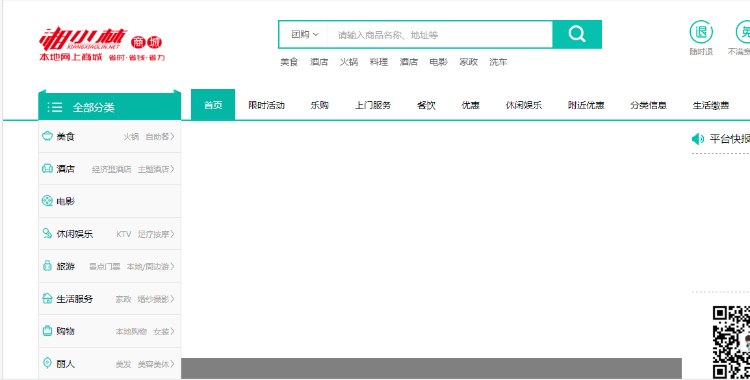Click the 酒店 sofa icon in sidebar
The width and height of the screenshot is (750, 380).
pyautogui.click(x=47, y=168)
